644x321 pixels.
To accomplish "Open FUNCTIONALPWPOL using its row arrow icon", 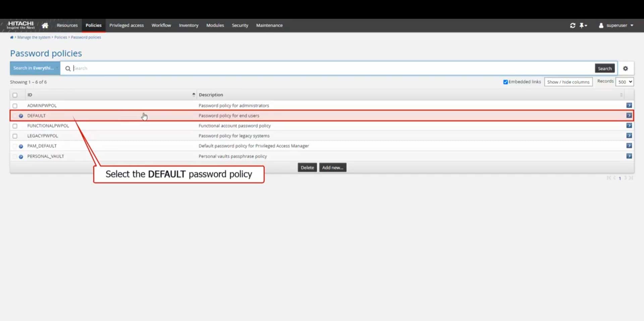I will pyautogui.click(x=629, y=125).
